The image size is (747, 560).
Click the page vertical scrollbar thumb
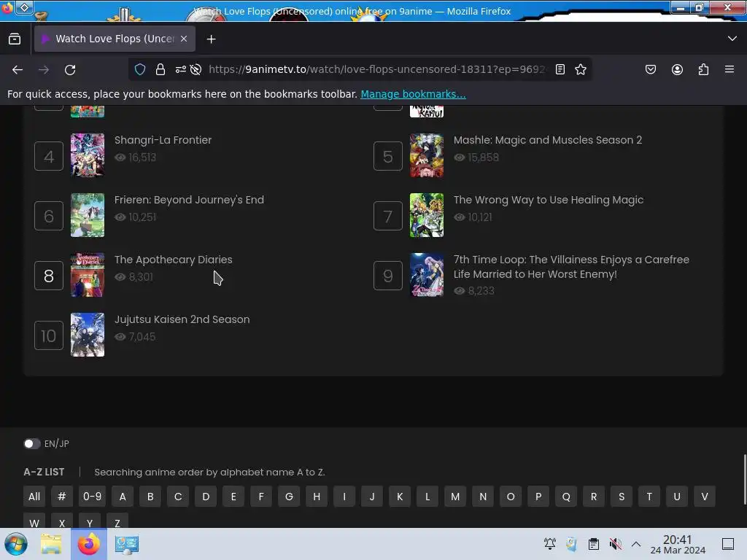point(744,480)
